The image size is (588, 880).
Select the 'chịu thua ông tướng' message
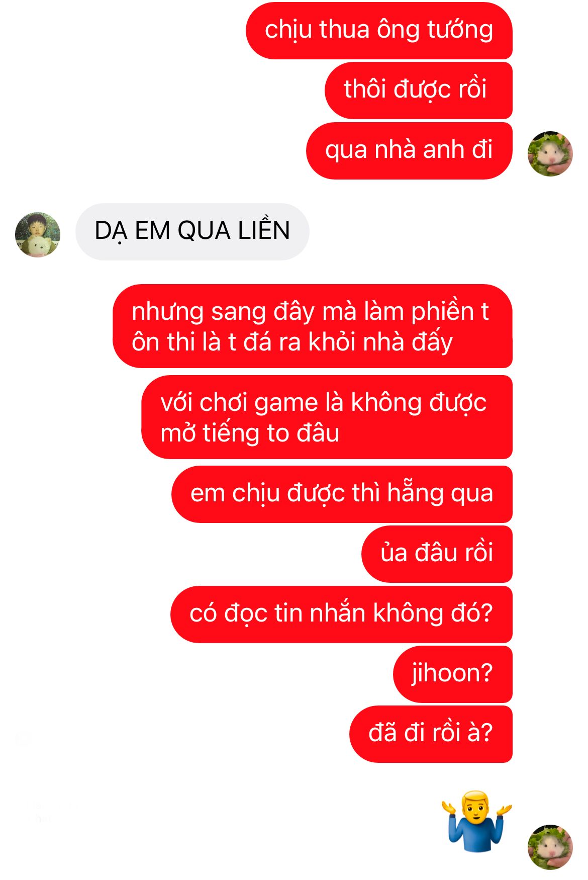pyautogui.click(x=379, y=30)
